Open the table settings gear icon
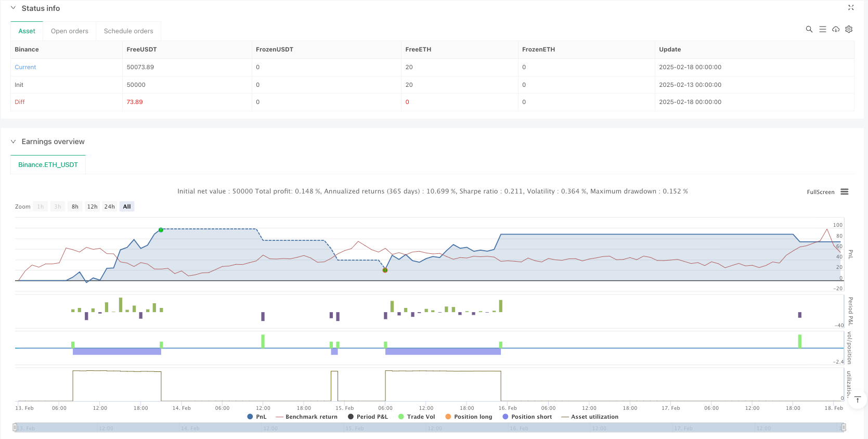Viewport: 868px width, 439px height. pyautogui.click(x=849, y=30)
